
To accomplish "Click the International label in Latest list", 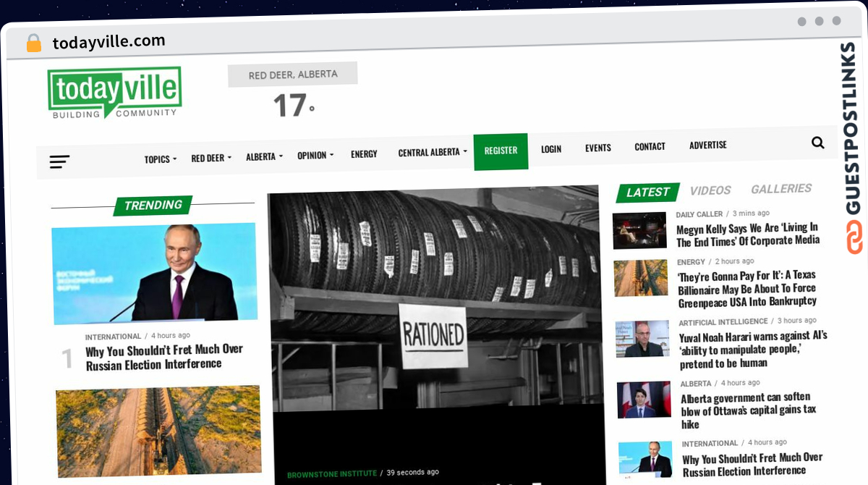I will coord(710,444).
